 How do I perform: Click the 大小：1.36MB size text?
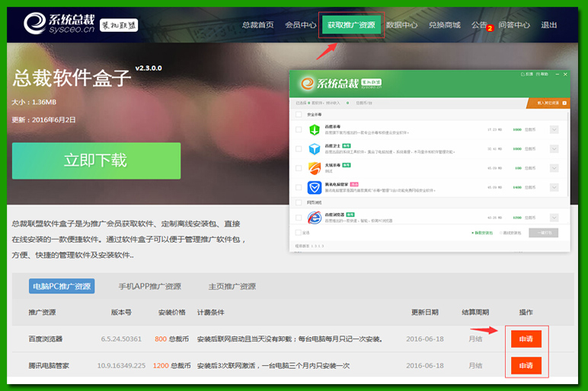pyautogui.click(x=34, y=102)
